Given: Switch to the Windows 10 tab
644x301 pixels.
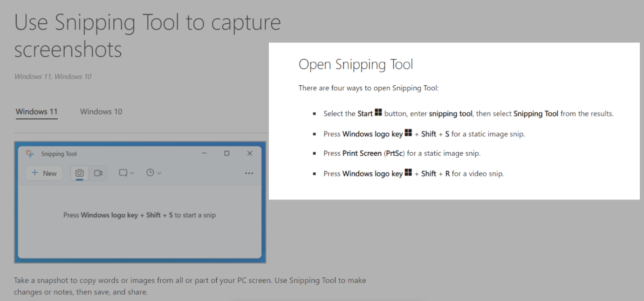Looking at the screenshot, I should click(101, 112).
